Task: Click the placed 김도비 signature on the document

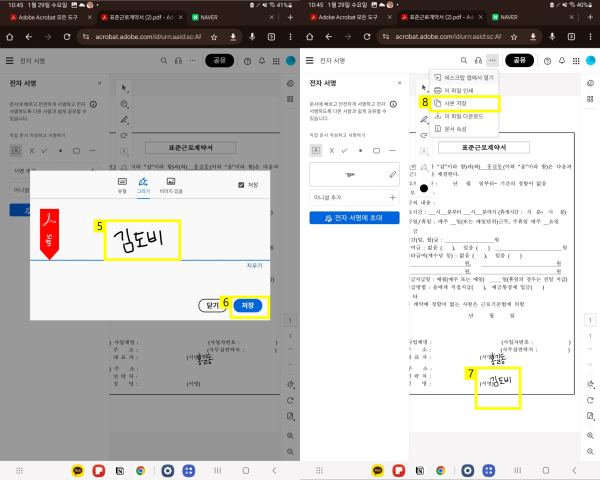Action: [x=501, y=381]
